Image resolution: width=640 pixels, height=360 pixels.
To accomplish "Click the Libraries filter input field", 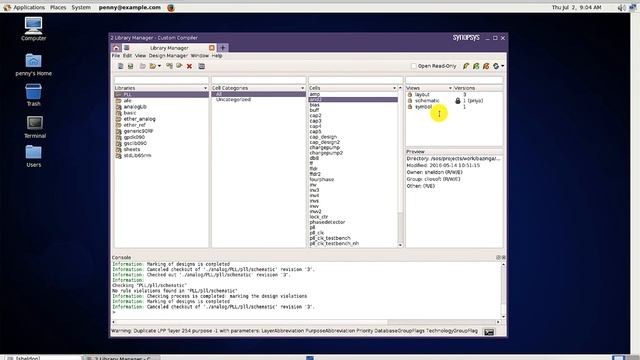I will point(161,80).
